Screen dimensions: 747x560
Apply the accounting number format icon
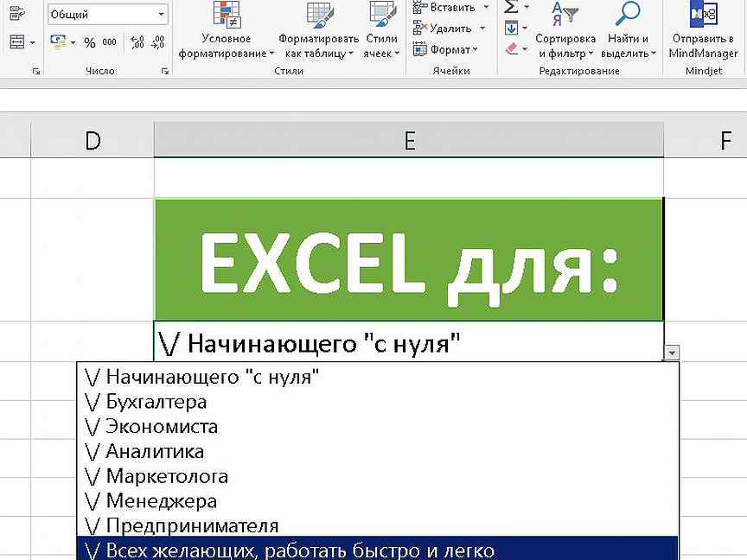[x=58, y=42]
